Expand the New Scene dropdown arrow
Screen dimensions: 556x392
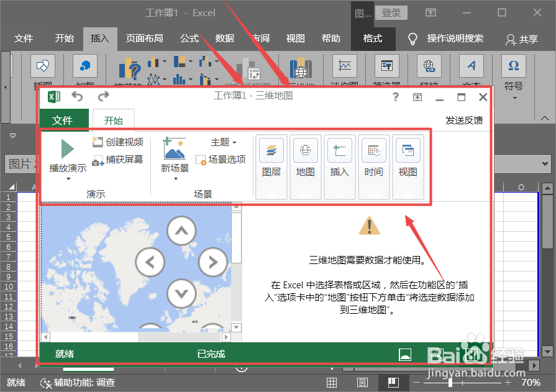pos(176,179)
